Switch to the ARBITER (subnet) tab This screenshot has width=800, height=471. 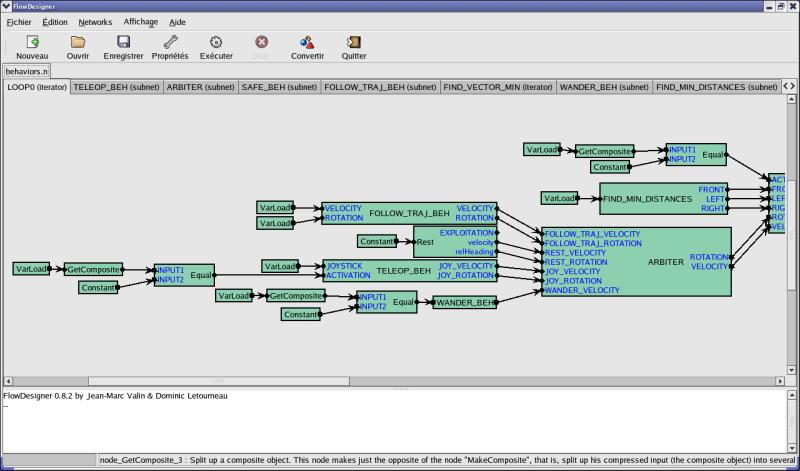[200, 87]
